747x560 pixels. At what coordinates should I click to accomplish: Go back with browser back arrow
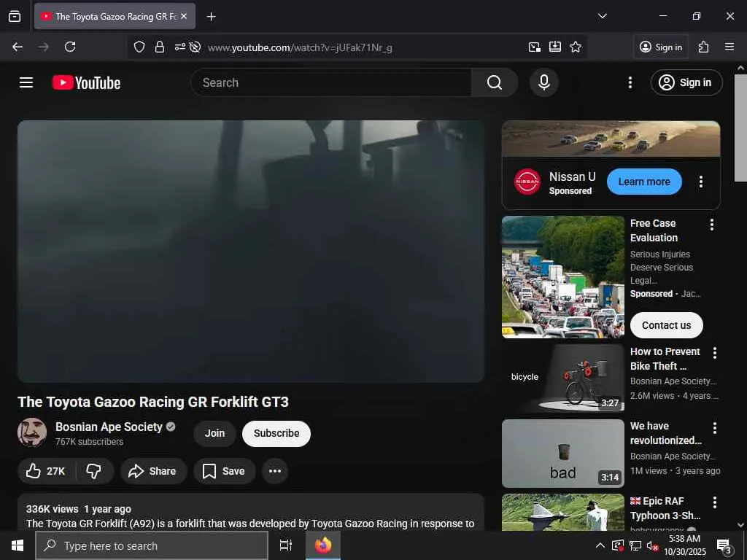18,47
